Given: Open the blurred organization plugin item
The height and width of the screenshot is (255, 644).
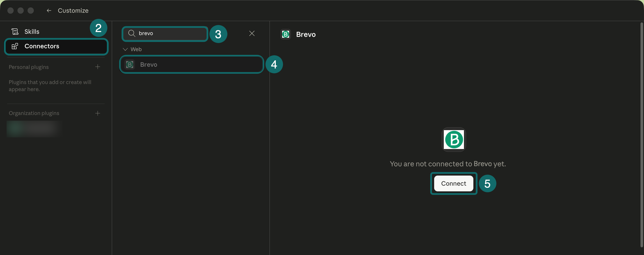Looking at the screenshot, I should (35, 129).
